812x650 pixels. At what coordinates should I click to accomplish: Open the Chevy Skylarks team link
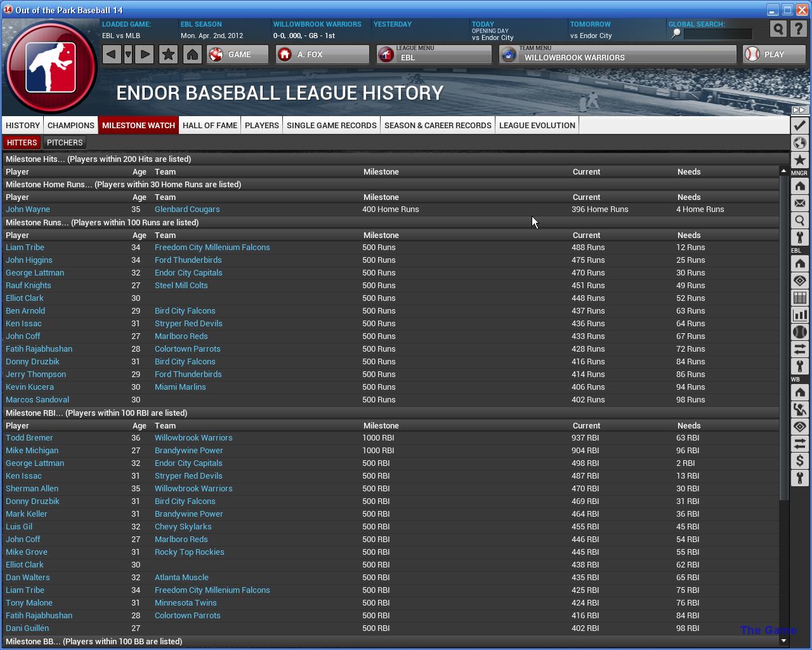pos(183,527)
